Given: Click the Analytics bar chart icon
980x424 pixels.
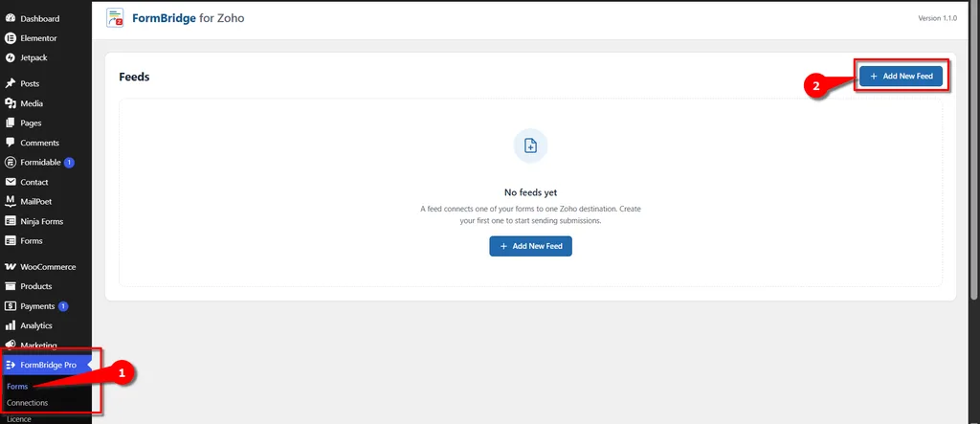Looking at the screenshot, I should 10,325.
